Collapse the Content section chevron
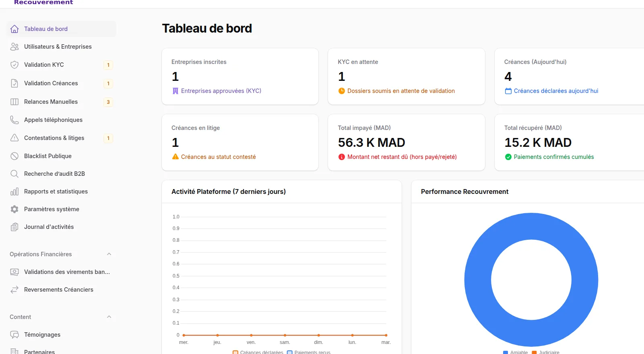 coord(109,317)
